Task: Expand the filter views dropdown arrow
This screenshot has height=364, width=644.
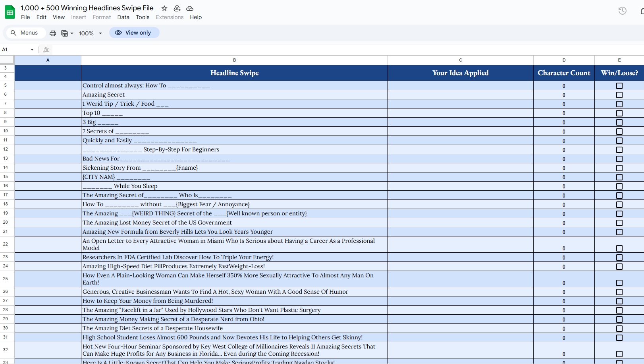Action: (x=72, y=33)
